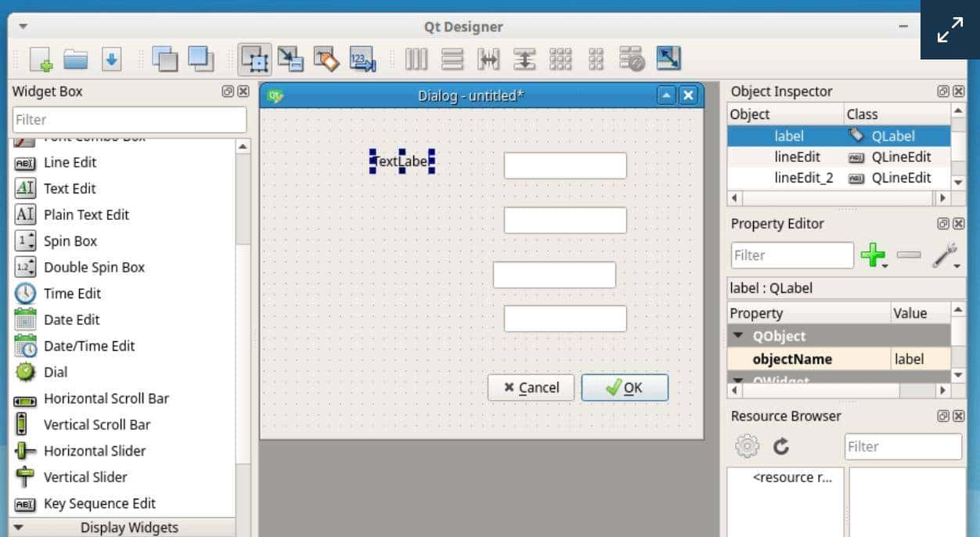Click the objectName value cell 'label'
The height and width of the screenshot is (537, 980).
pyautogui.click(x=920, y=359)
